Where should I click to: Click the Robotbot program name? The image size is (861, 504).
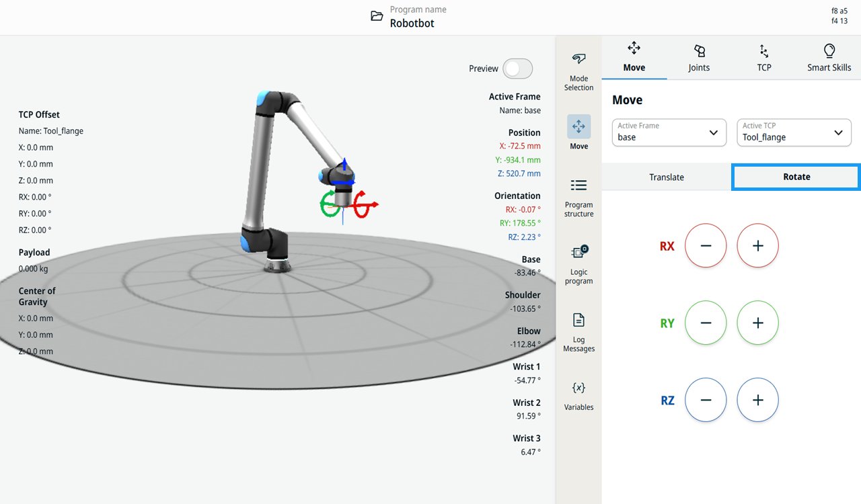point(412,24)
